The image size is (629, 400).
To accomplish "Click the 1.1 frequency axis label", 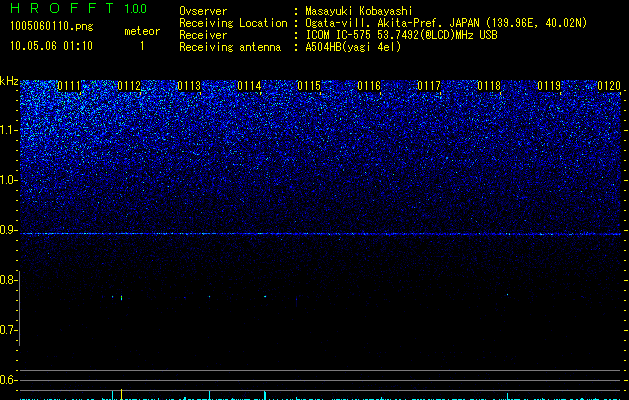I will 9,130.
